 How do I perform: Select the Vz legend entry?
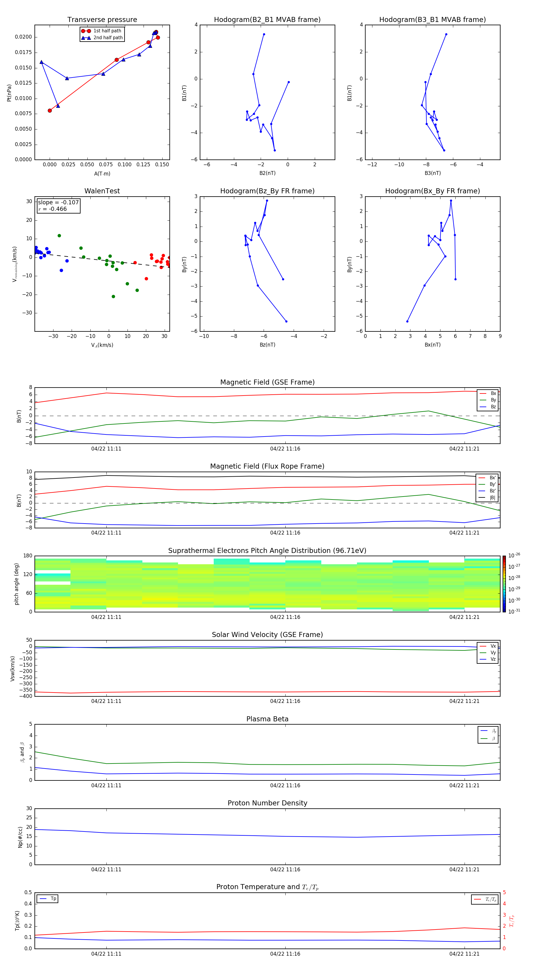coord(488,659)
